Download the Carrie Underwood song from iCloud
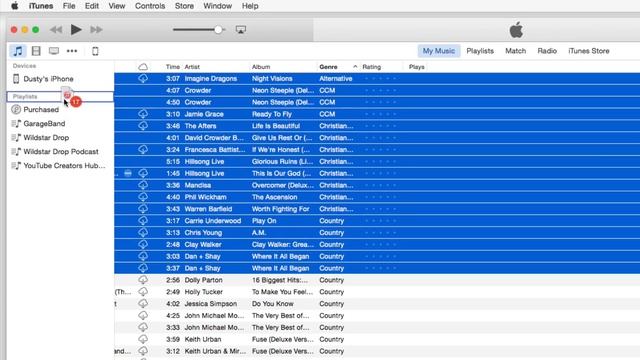The width and height of the screenshot is (640, 360). tap(143, 220)
